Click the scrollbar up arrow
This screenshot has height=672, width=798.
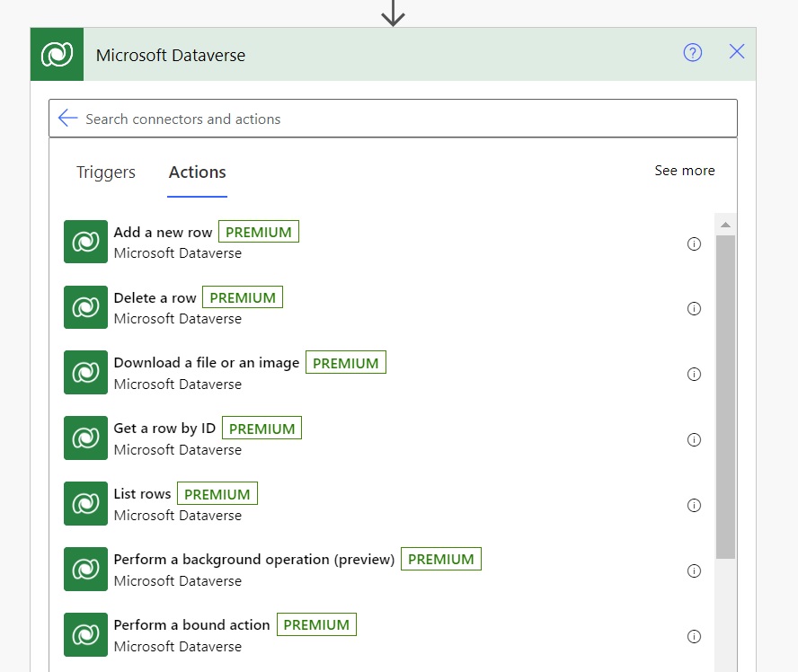point(725,225)
